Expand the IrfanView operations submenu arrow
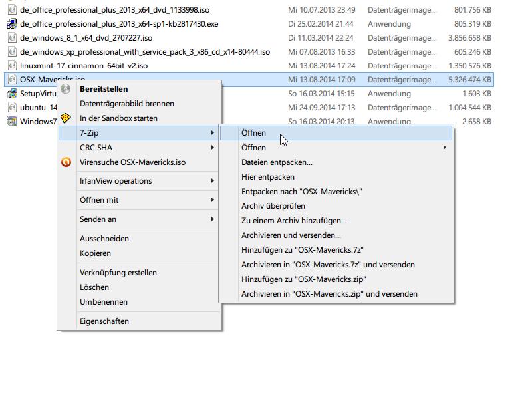The height and width of the screenshot is (399, 532). (x=212, y=180)
